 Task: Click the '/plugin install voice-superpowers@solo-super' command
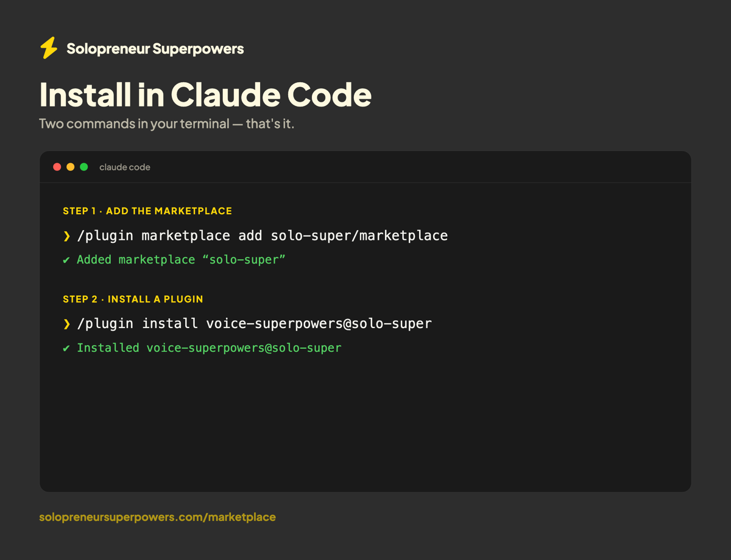[x=255, y=323]
